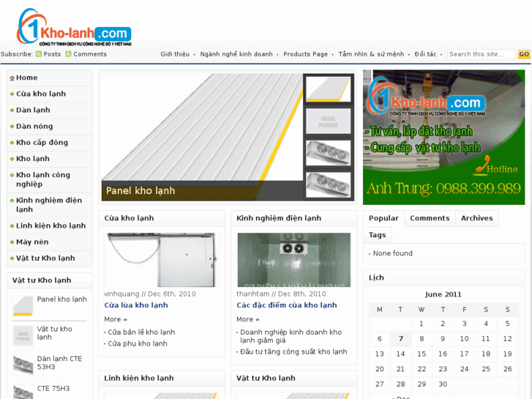
Task: Open the Products Page menu item
Action: point(305,54)
